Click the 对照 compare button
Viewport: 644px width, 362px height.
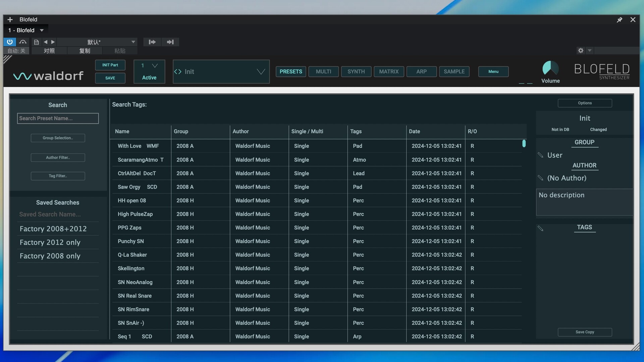coord(49,51)
